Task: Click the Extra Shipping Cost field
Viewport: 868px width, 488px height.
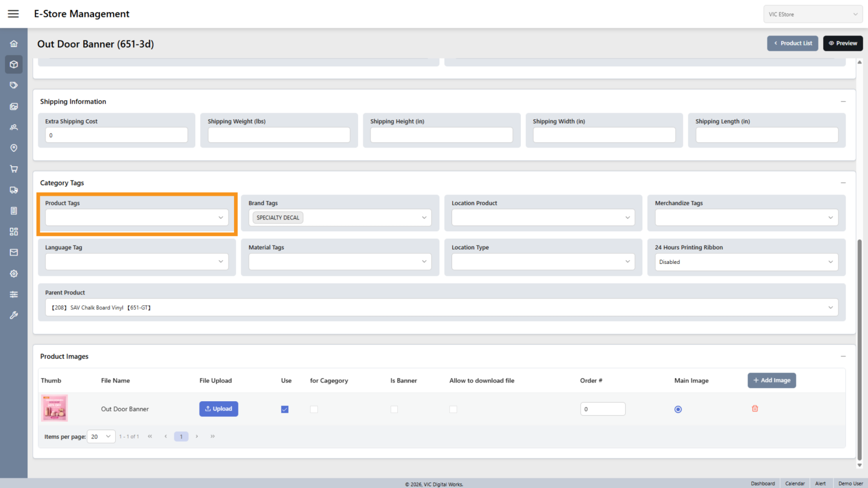Action: click(116, 135)
